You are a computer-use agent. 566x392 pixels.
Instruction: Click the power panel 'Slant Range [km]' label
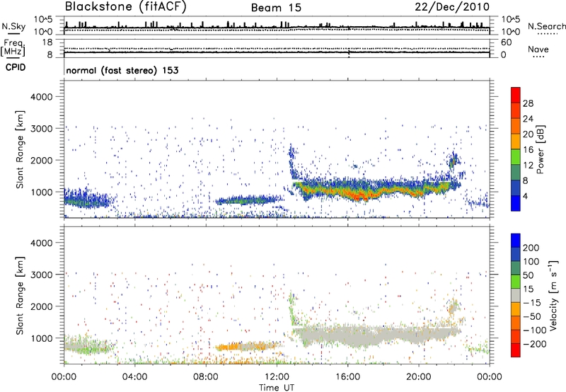pos(20,149)
